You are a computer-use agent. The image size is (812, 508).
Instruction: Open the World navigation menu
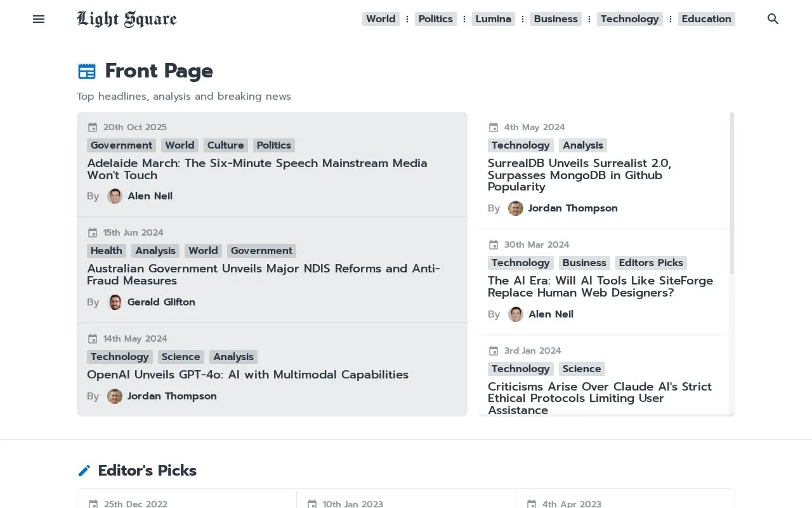pos(381,19)
